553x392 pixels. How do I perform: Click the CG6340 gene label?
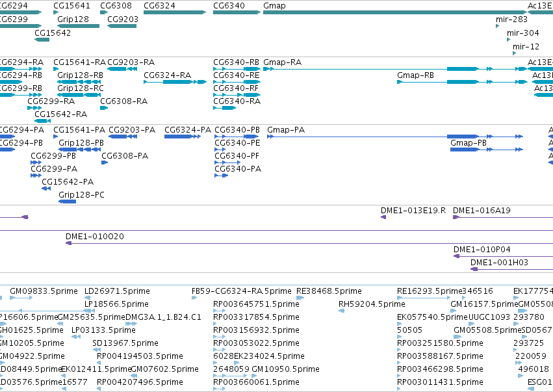pyautogui.click(x=229, y=6)
